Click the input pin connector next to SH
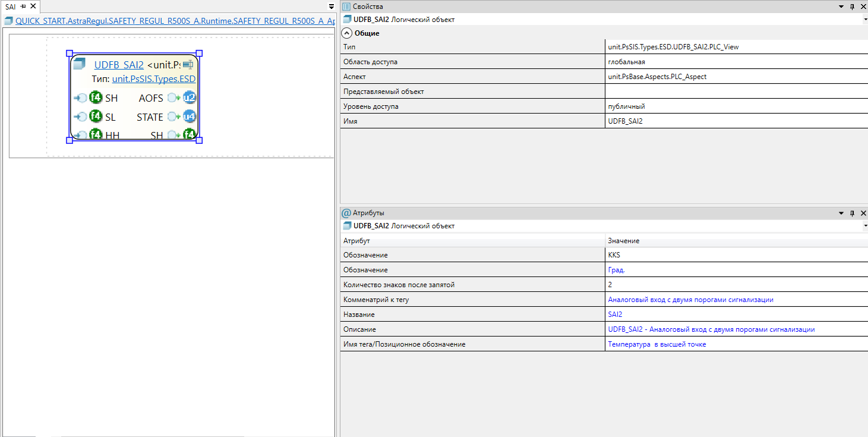This screenshot has height=437, width=868. [x=80, y=98]
